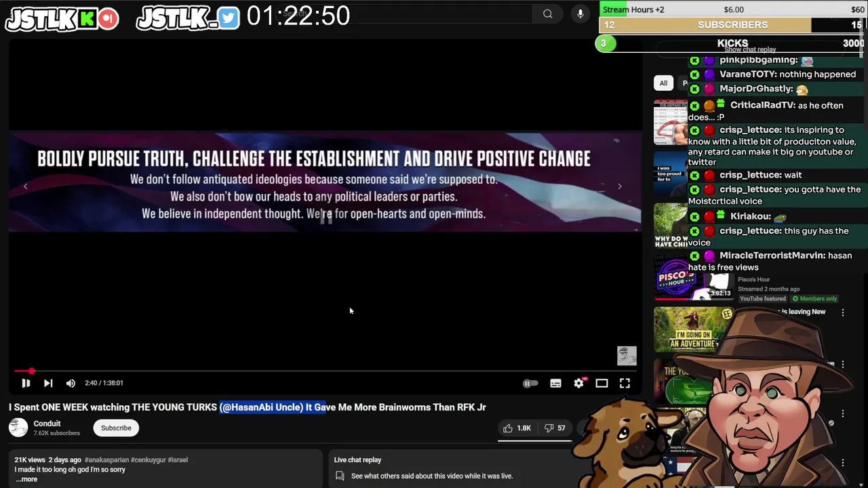This screenshot has width=868, height=488.
Task: Open the Conduit channel name link
Action: click(x=47, y=424)
